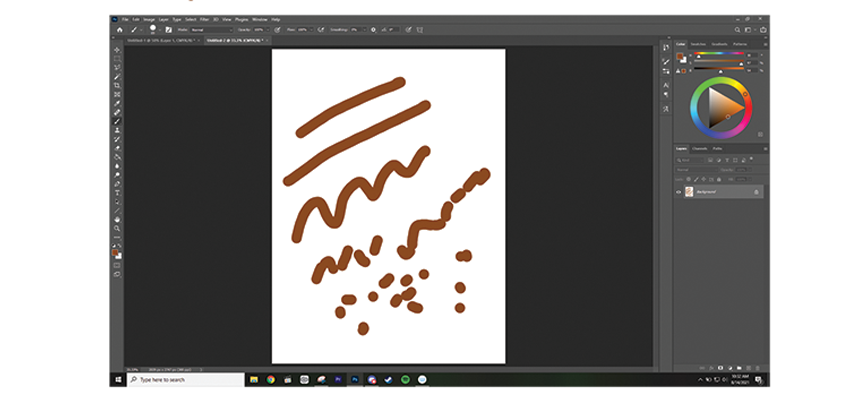The image size is (859, 394).
Task: Select the History Brush tool
Action: pyautogui.click(x=117, y=139)
